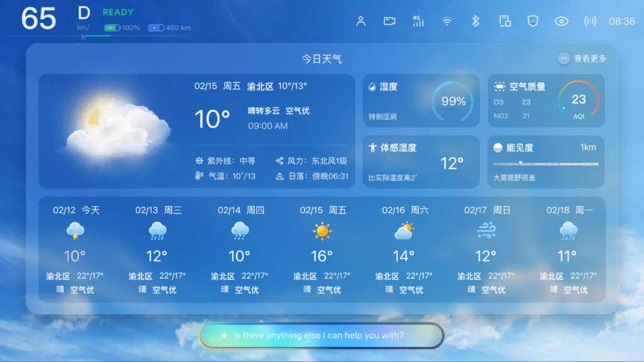644x362 pixels.
Task: Tap the assistant prompt 'Is there anything else'
Action: [x=319, y=336]
